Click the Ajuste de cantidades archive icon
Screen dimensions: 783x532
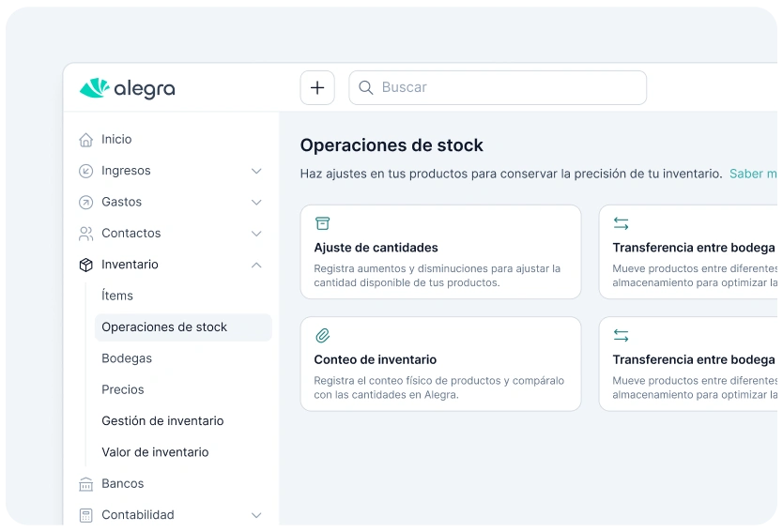click(323, 223)
